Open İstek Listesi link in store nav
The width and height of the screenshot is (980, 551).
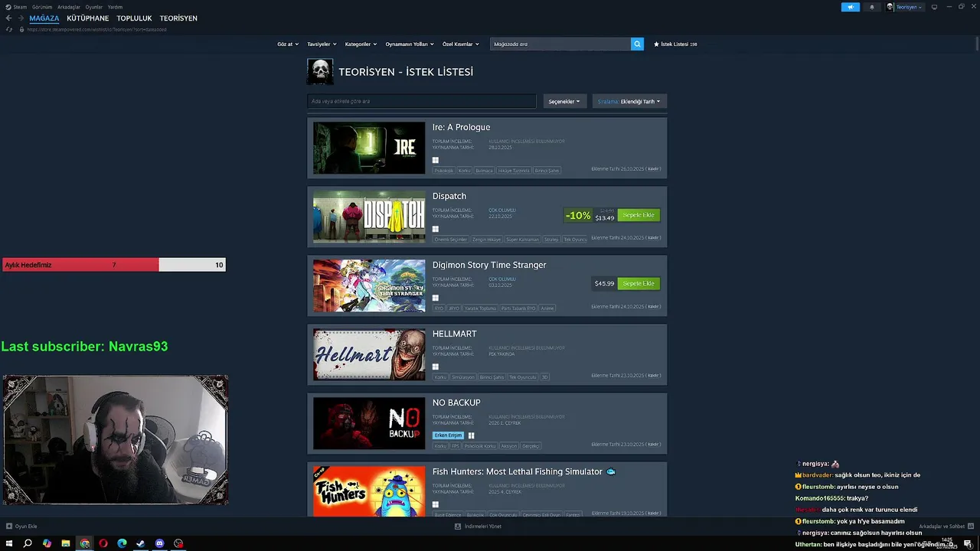[x=675, y=44]
